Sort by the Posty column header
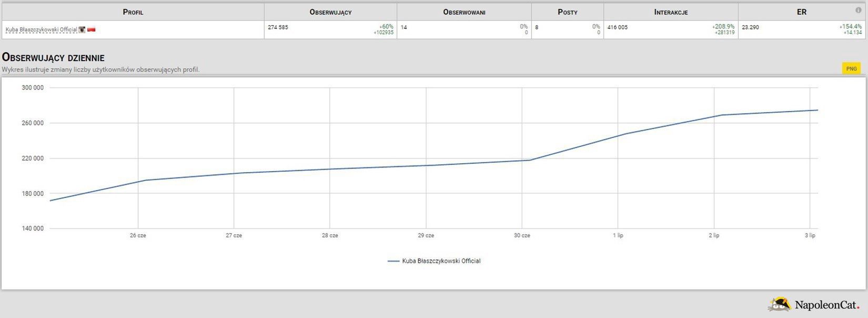Image resolution: width=868 pixels, height=318 pixels. pyautogui.click(x=568, y=12)
